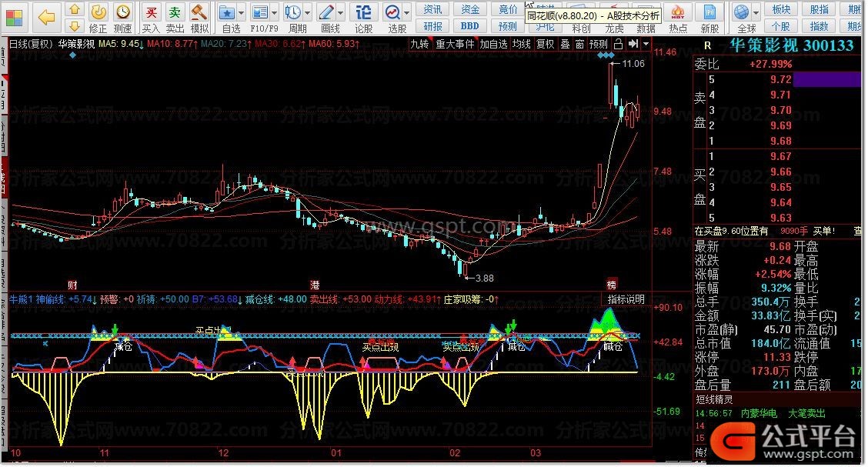Viewport: 868px width, 467px height.
Task: Click the 指数 index button
Action: click(819, 26)
